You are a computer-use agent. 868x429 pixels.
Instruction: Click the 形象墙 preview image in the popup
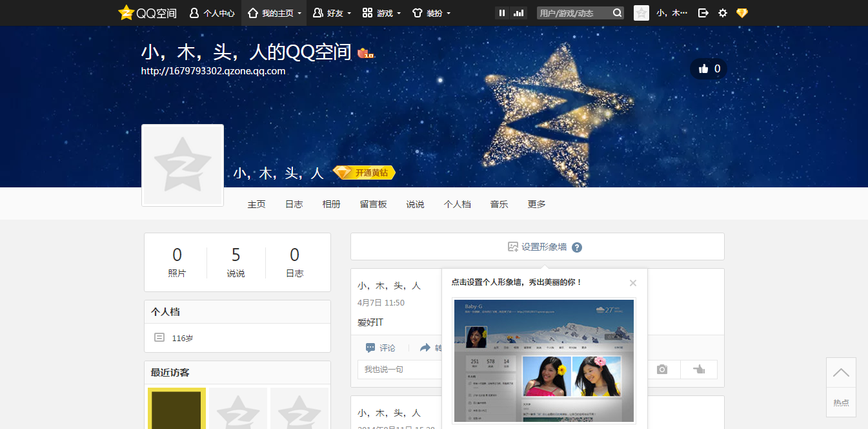click(544, 361)
